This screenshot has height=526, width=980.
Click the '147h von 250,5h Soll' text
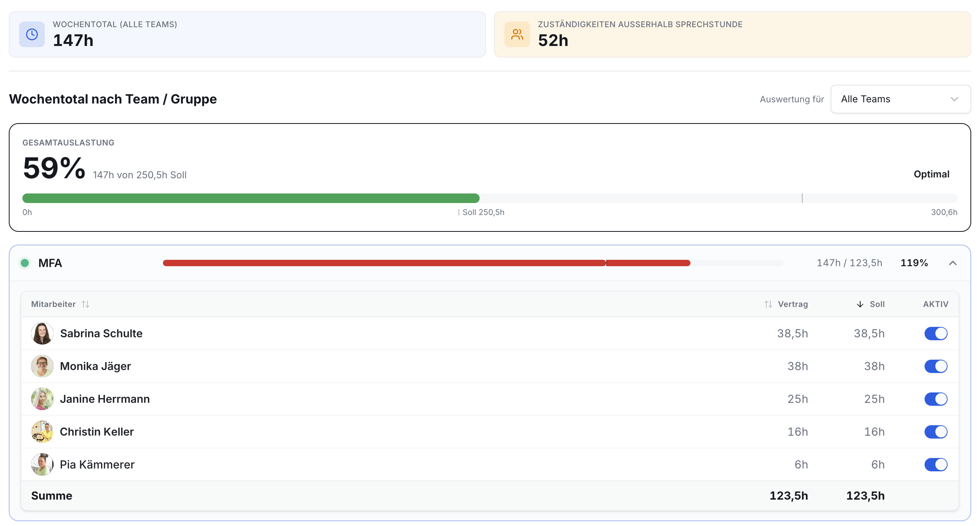point(140,175)
